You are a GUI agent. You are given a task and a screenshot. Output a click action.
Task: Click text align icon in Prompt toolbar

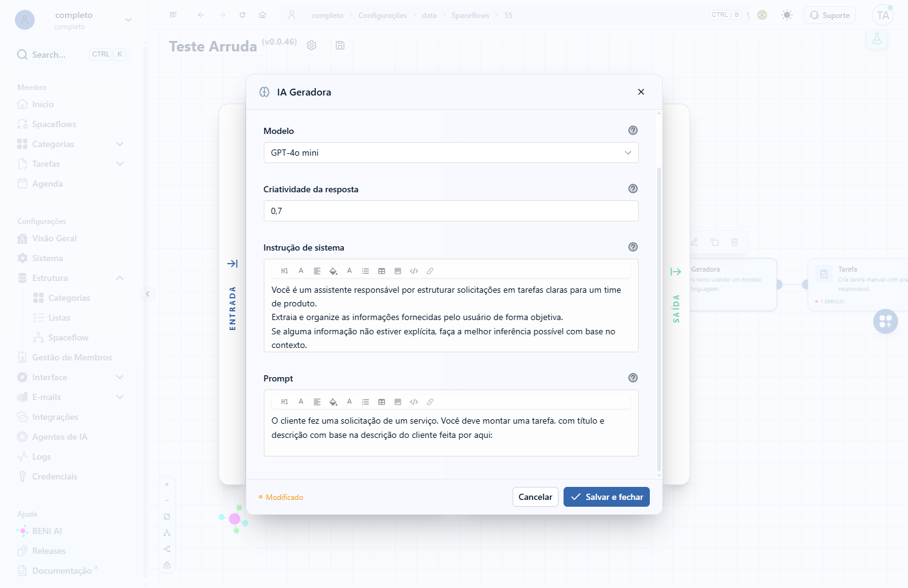click(317, 402)
